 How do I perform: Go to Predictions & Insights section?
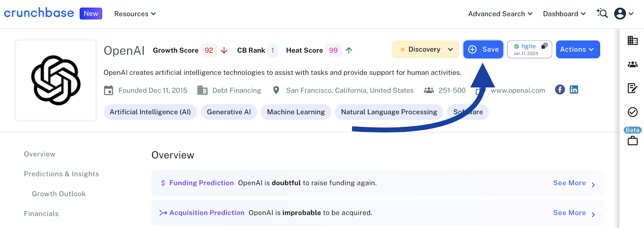click(x=61, y=174)
